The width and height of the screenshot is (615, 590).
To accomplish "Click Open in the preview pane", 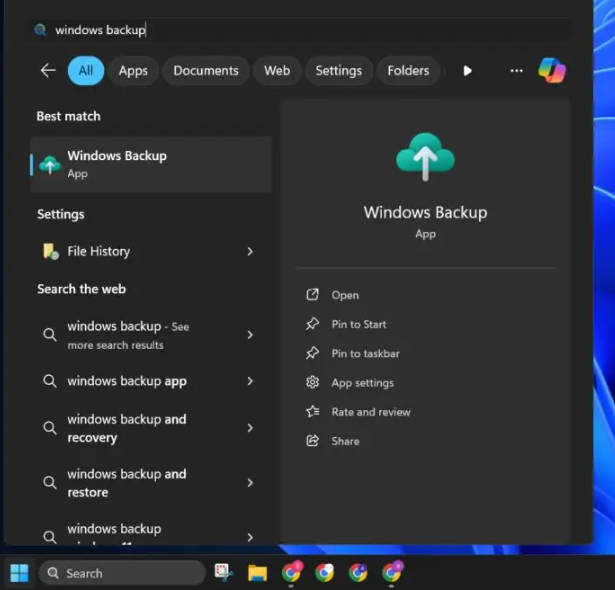I will tap(345, 295).
